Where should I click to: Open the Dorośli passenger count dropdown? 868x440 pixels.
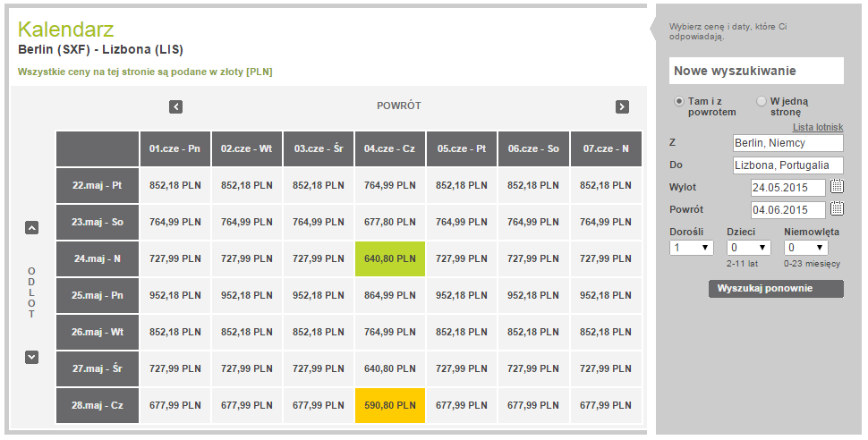(x=692, y=248)
